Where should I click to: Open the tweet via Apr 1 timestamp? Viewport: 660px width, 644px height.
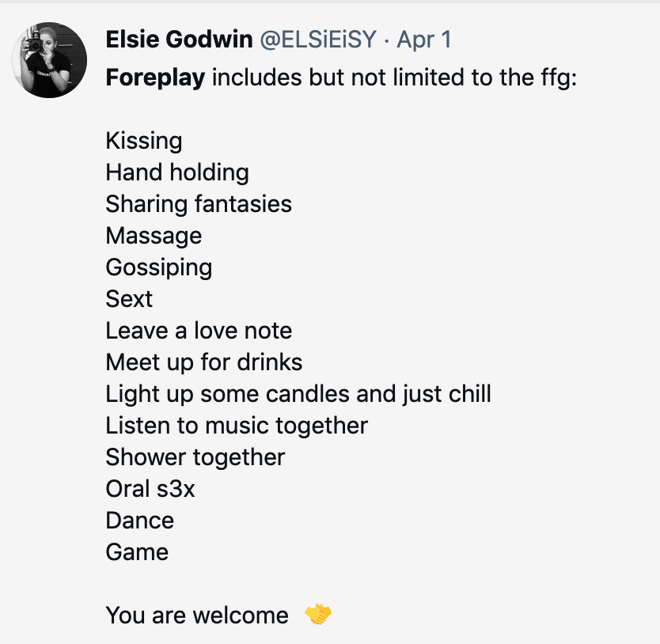coord(424,40)
